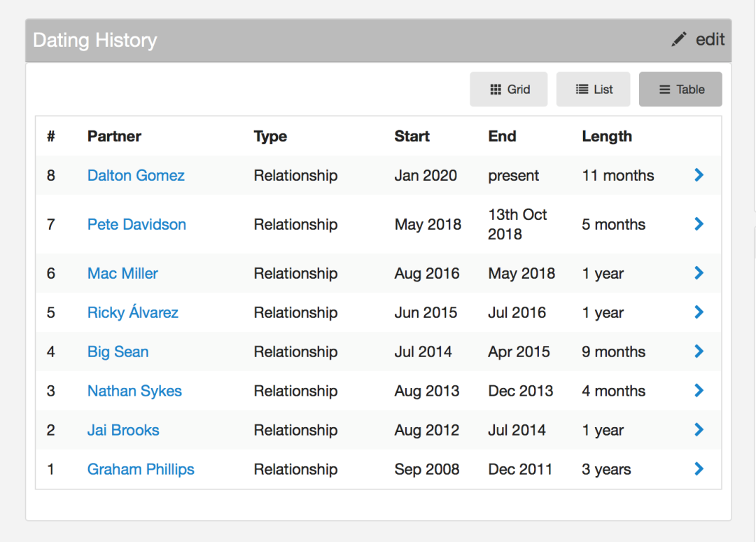The width and height of the screenshot is (756, 542).
Task: Expand Jai Brooks row chevron arrow
Action: (699, 430)
